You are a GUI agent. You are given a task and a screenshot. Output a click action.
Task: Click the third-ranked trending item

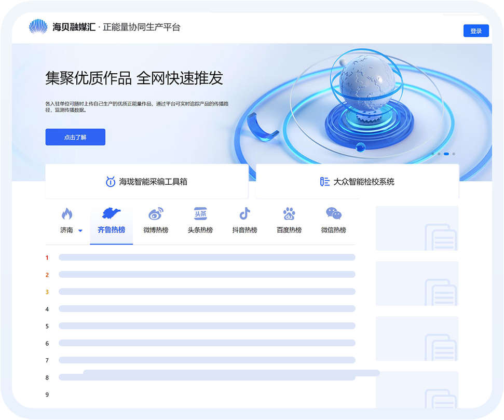point(207,291)
